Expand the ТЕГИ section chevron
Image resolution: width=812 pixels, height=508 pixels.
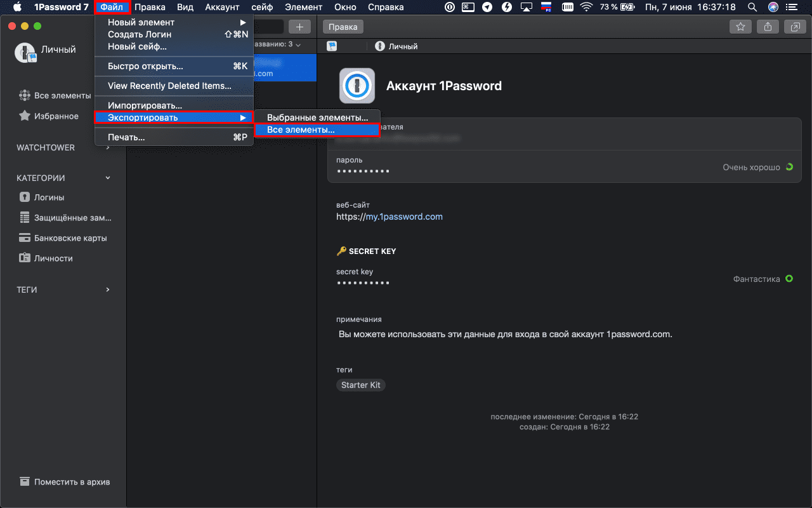coord(108,290)
